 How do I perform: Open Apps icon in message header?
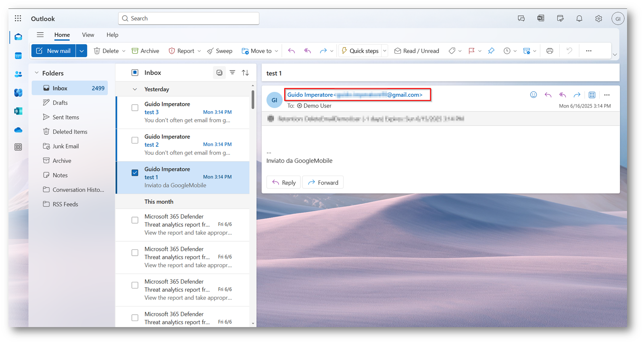pos(592,95)
